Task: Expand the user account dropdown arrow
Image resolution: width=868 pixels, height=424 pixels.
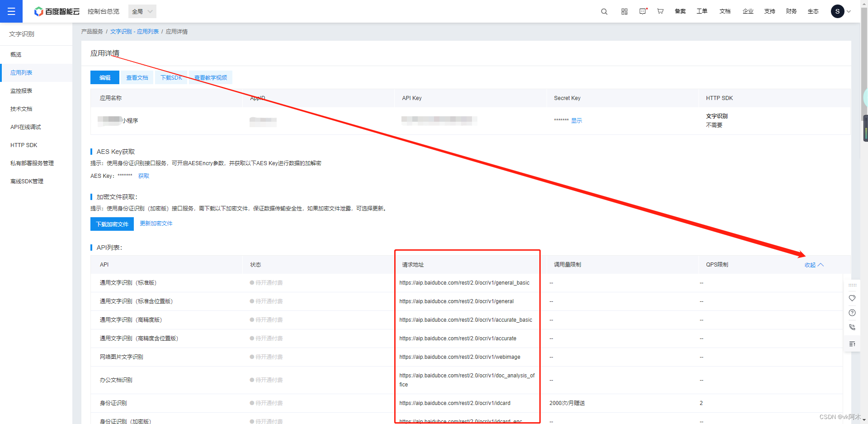Action: click(x=849, y=12)
